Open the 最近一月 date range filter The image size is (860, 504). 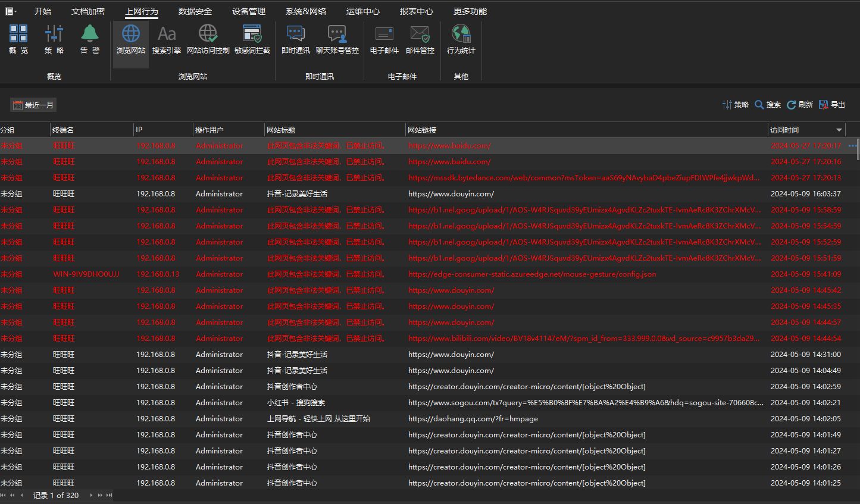pos(33,105)
